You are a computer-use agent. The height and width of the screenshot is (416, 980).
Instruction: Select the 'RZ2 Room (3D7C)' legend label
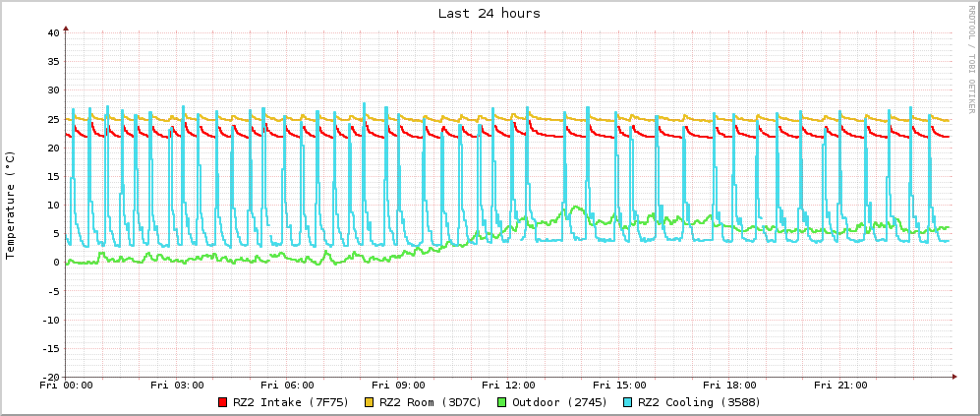(x=431, y=402)
